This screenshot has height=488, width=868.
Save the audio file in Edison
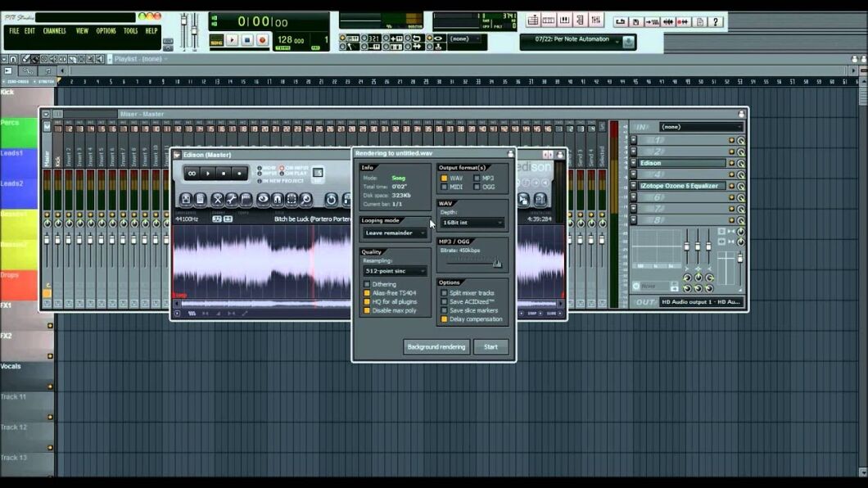184,200
